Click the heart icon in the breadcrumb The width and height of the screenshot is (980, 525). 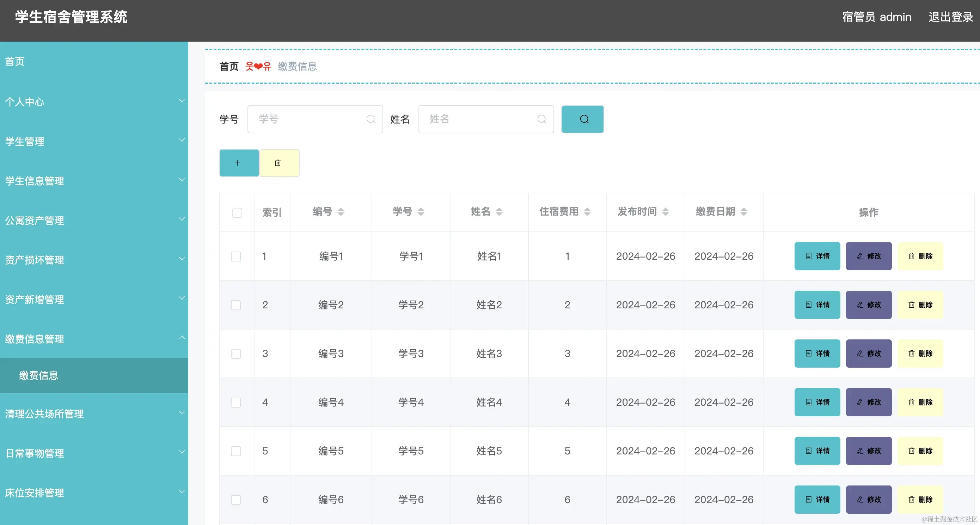258,66
